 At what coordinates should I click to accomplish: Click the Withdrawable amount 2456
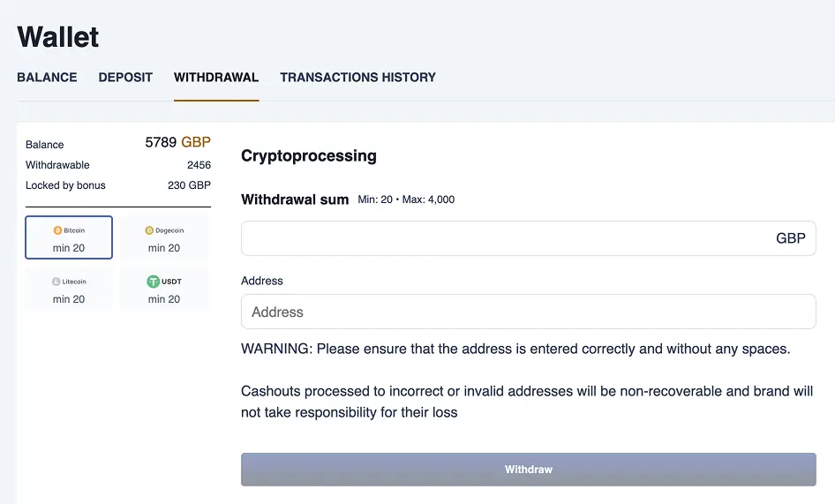point(199,165)
